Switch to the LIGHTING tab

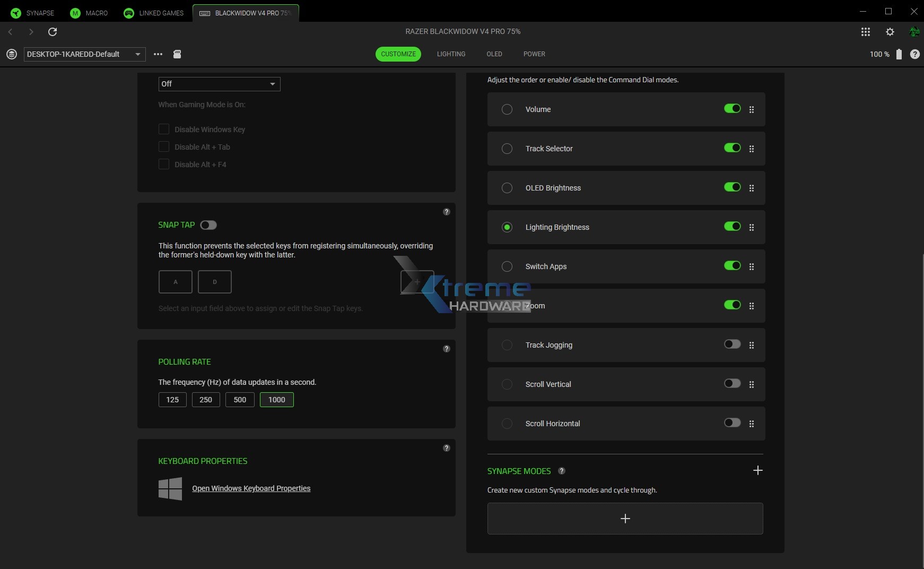pyautogui.click(x=451, y=54)
